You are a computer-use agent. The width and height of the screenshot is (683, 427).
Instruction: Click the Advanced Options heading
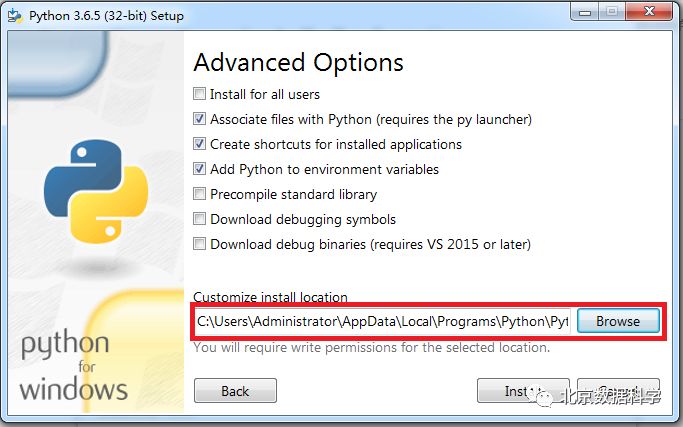point(298,62)
